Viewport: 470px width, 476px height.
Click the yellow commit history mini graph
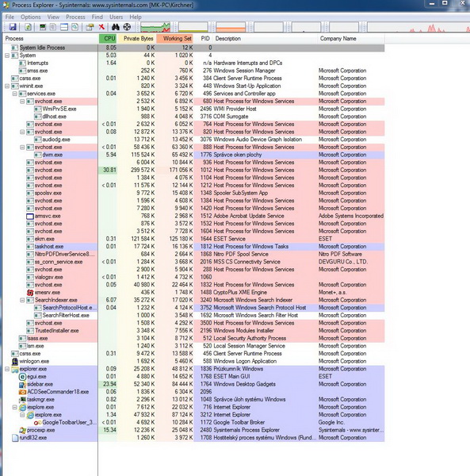pos(193,27)
